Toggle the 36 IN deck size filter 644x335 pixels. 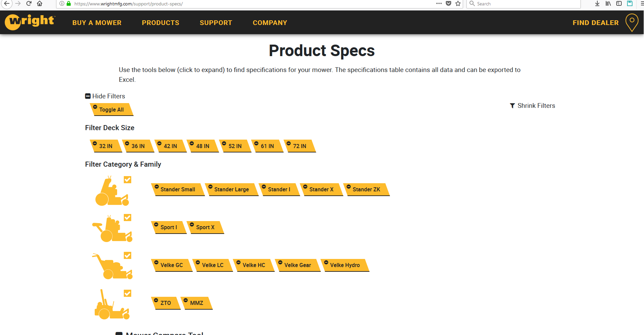pyautogui.click(x=138, y=146)
